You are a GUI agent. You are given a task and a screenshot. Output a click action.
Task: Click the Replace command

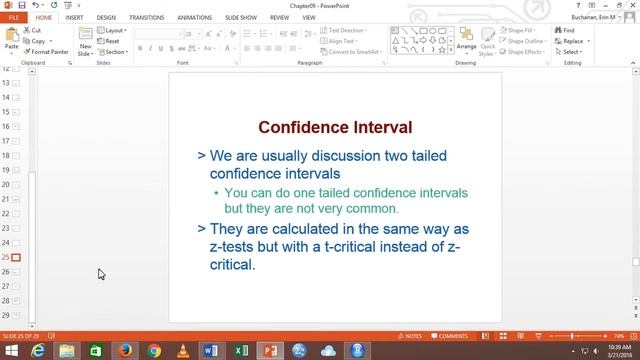(569, 41)
